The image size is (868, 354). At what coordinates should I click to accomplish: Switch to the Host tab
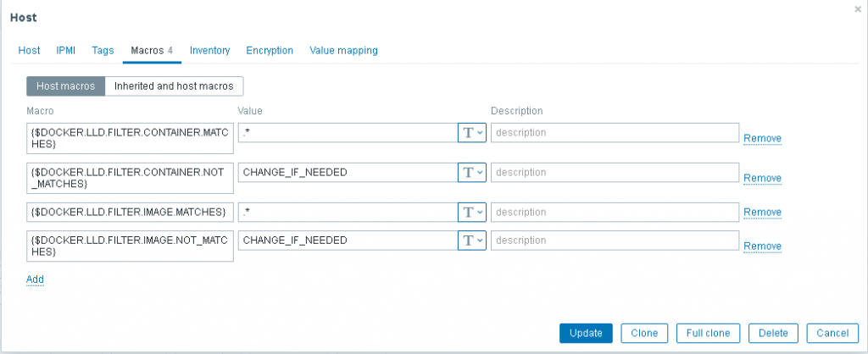(29, 50)
